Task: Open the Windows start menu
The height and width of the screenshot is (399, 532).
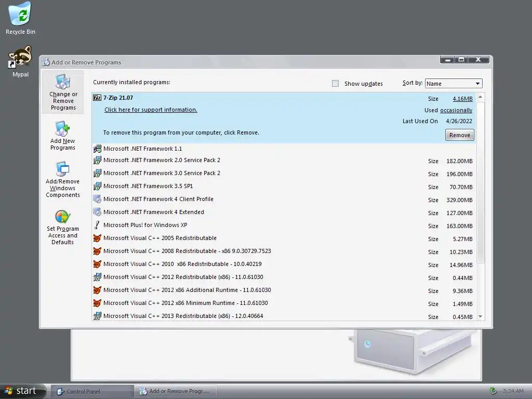Action: (x=23, y=391)
